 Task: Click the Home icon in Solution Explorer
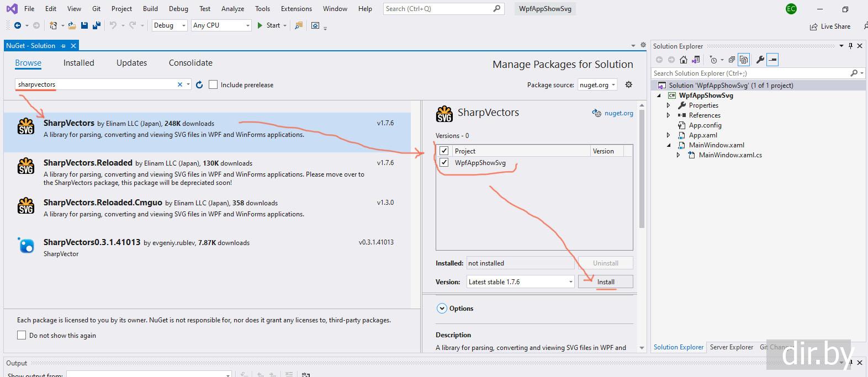[x=684, y=60]
